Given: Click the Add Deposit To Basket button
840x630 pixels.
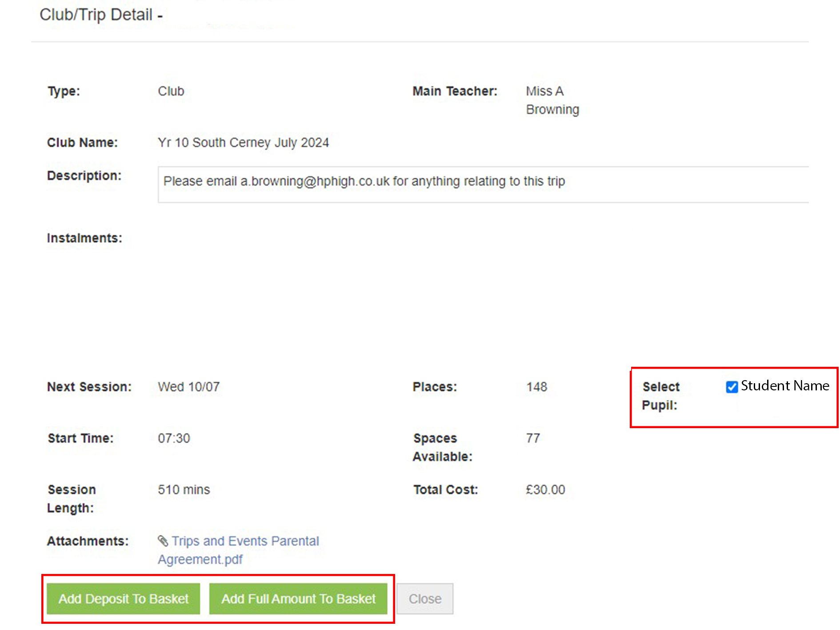Looking at the screenshot, I should coord(124,599).
